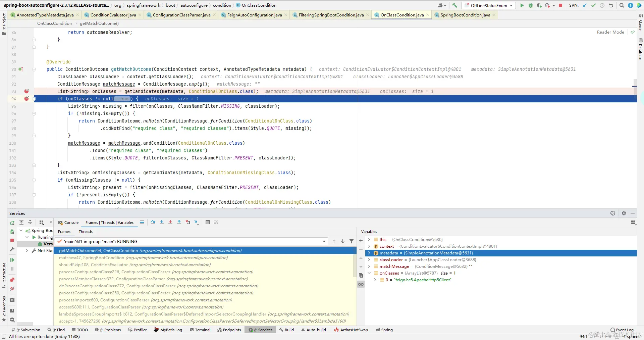Stop the running process from top toolbar
644x340 pixels.
pos(560,5)
